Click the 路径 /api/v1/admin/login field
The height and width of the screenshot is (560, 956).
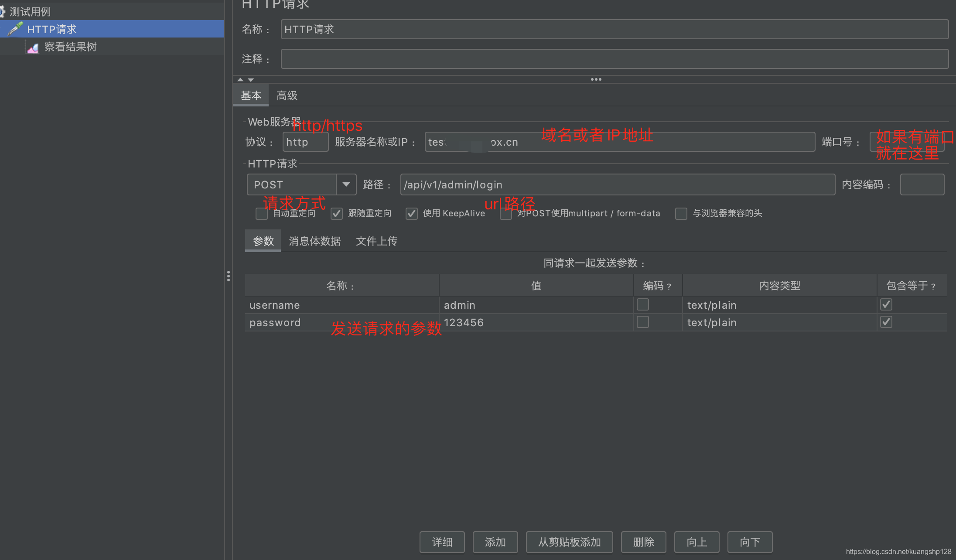click(x=618, y=184)
